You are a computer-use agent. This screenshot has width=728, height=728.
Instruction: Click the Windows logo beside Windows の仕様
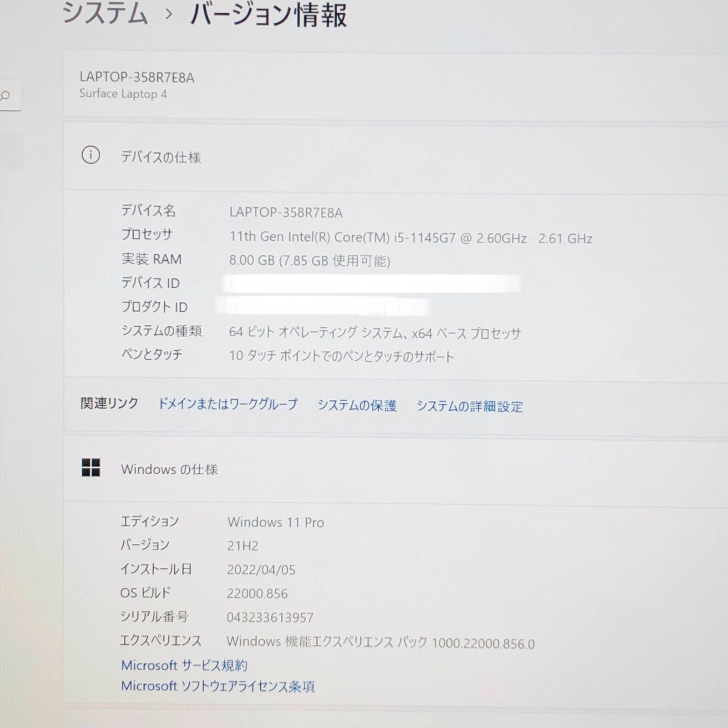point(91,467)
